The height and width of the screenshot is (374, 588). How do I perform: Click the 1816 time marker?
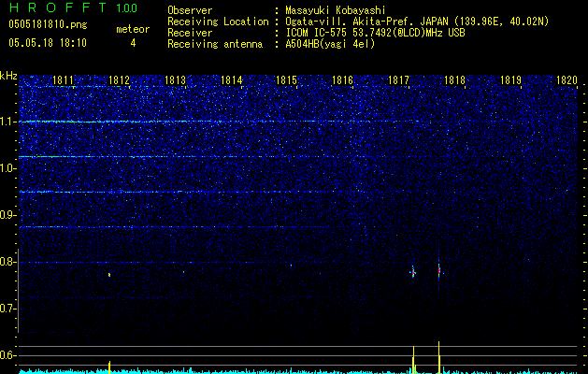(343, 80)
